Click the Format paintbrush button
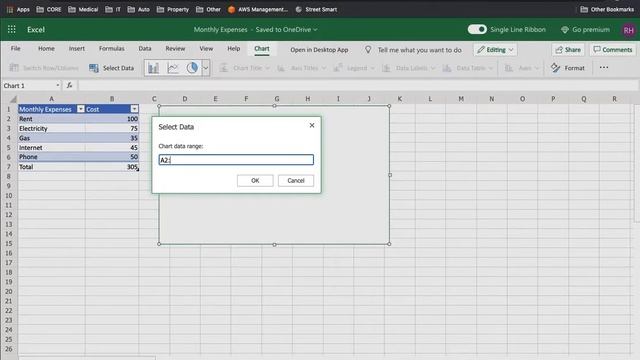The width and height of the screenshot is (640, 360). click(x=568, y=68)
